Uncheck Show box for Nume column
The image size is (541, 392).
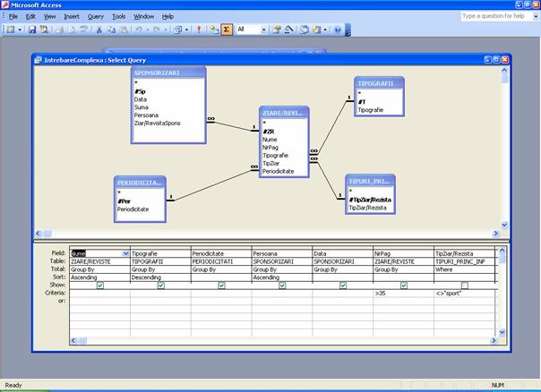coord(100,285)
